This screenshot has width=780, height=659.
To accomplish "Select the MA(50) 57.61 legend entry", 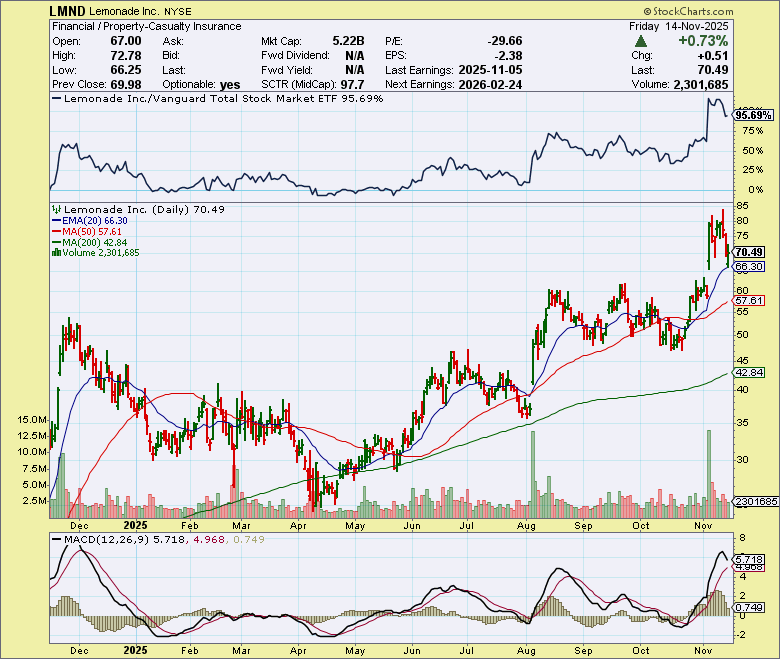I will pos(87,232).
